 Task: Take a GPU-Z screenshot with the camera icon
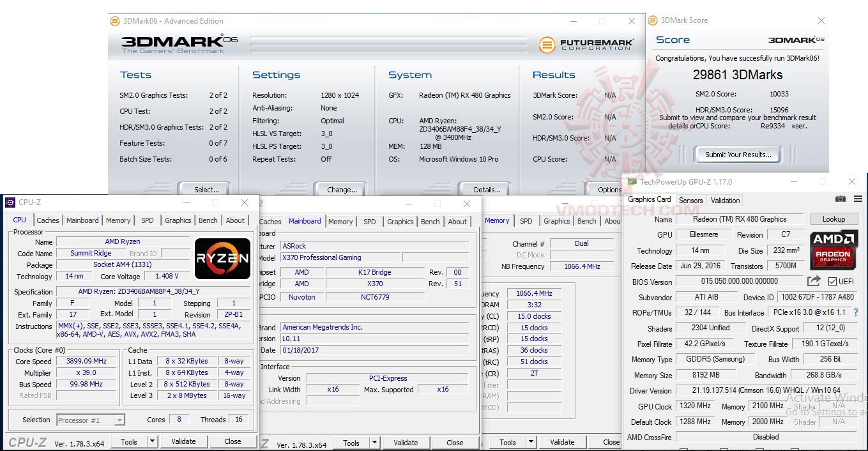(841, 199)
